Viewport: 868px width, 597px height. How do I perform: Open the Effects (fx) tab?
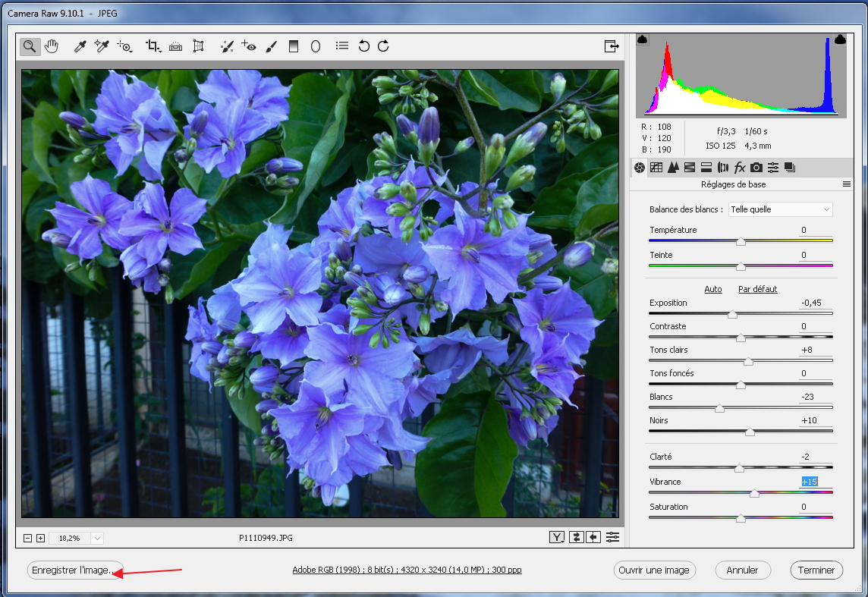tap(740, 168)
